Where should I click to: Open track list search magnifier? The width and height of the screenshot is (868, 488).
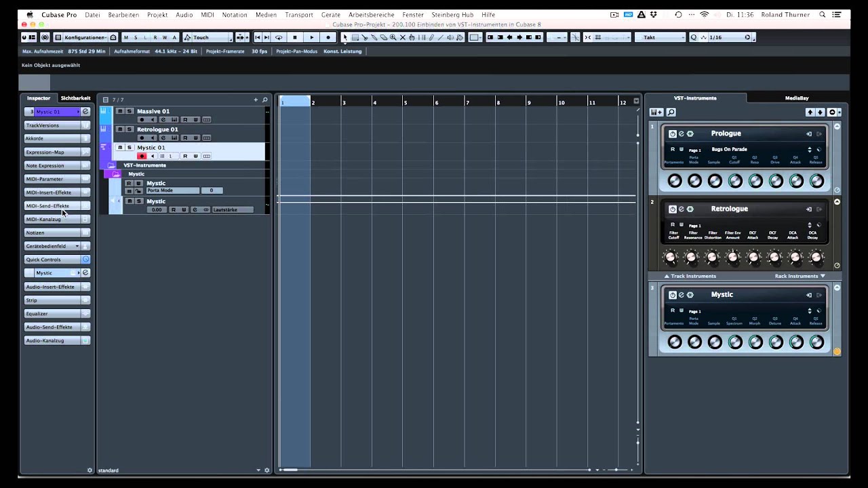[x=264, y=100]
